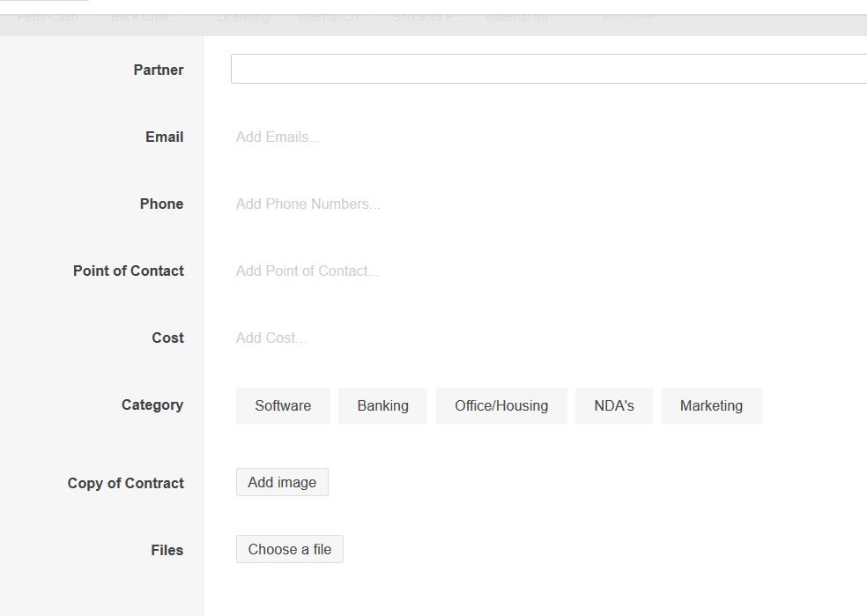Viewport: 867px width, 616px height.
Task: Select the Solicitors P... tab
Action: point(426,18)
